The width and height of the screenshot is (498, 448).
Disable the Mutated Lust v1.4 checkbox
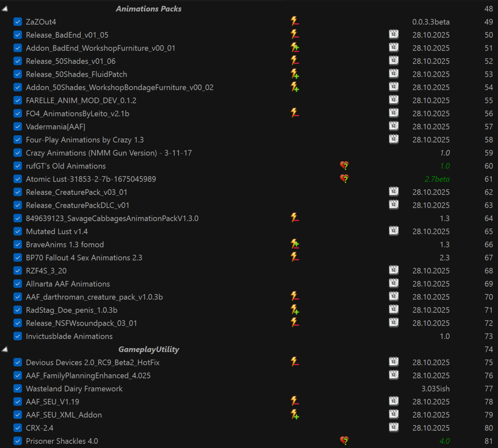(17, 231)
